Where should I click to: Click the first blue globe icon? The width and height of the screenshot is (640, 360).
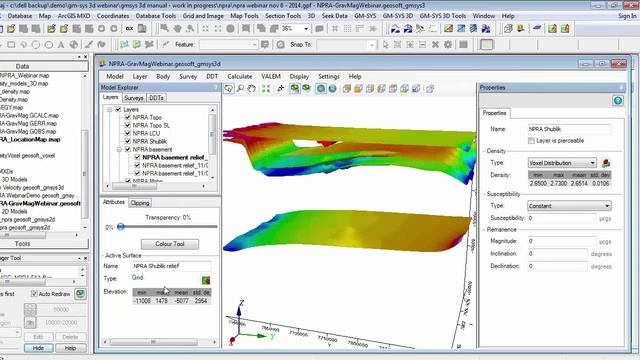(x=321, y=89)
